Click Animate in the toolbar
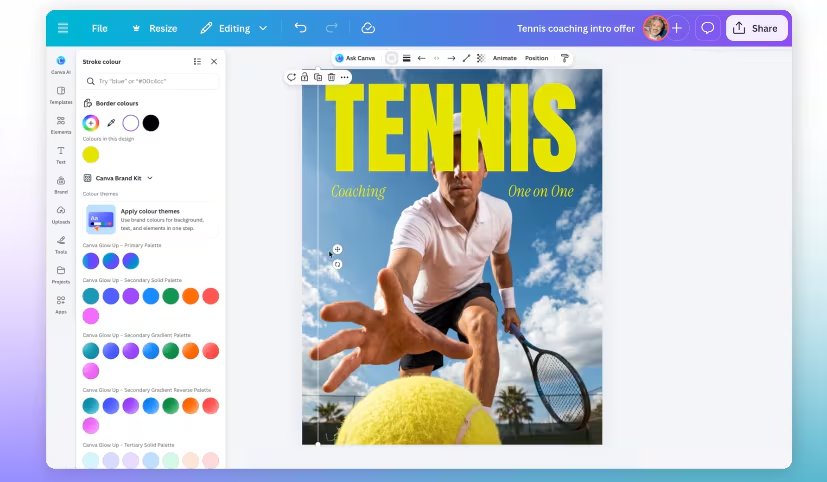 pyautogui.click(x=505, y=58)
